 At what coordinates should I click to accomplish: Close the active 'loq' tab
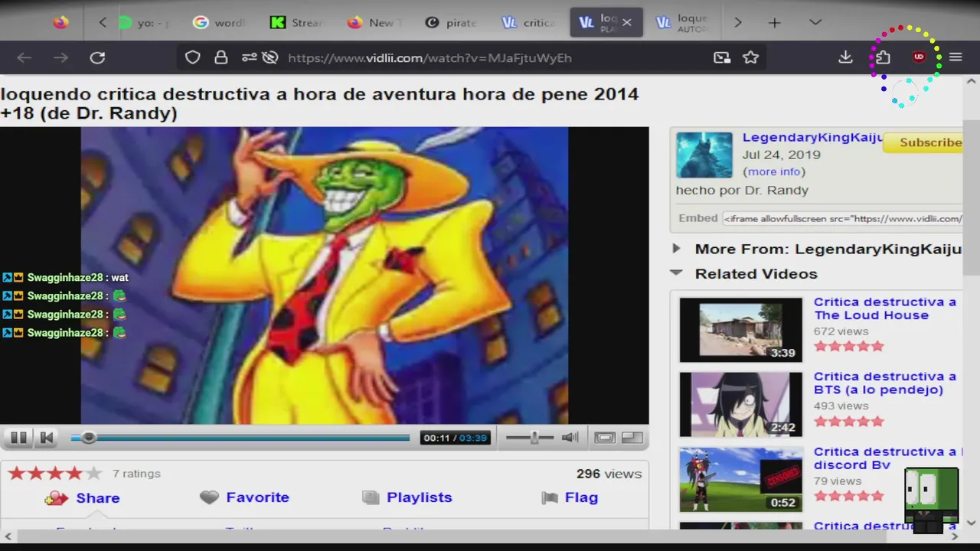(627, 23)
